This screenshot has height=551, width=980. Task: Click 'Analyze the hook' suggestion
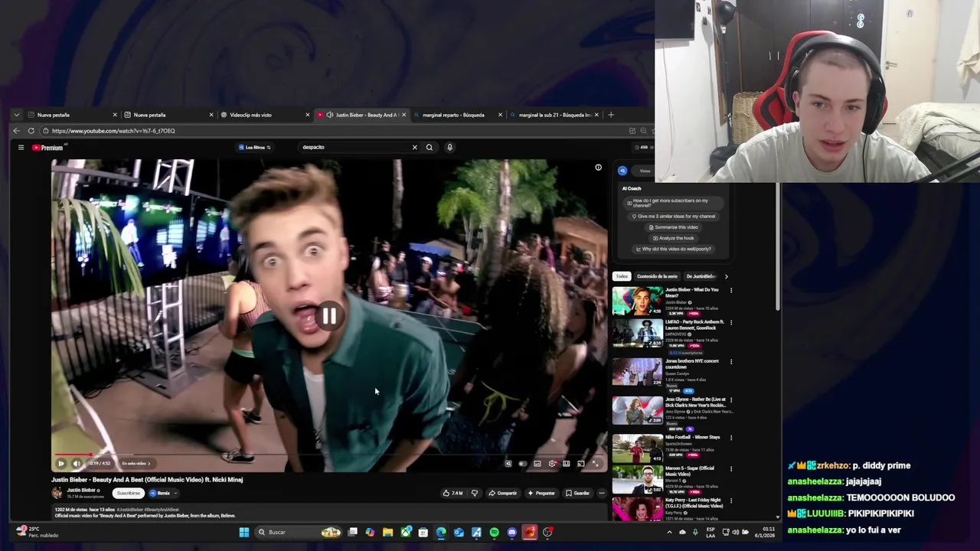click(674, 238)
